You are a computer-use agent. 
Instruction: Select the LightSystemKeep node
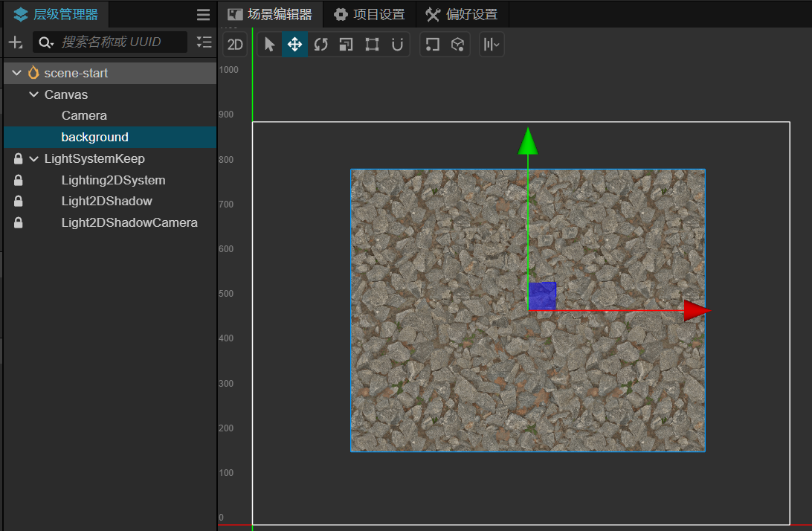pyautogui.click(x=94, y=158)
